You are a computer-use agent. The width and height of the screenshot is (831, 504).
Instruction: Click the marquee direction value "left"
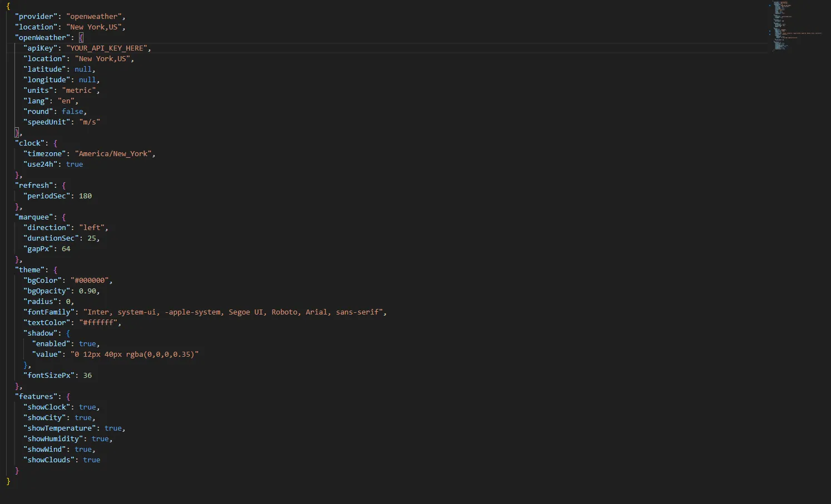pyautogui.click(x=92, y=227)
